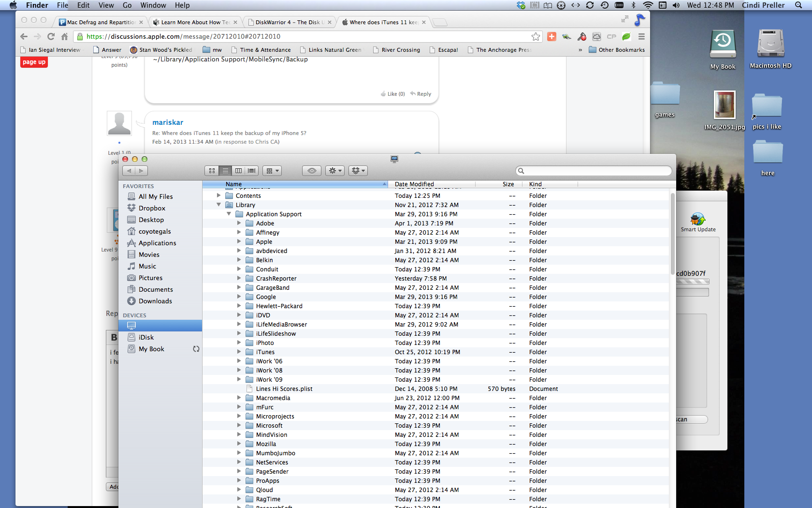Expand the Apple folder
This screenshot has height=508, width=812.
click(239, 241)
